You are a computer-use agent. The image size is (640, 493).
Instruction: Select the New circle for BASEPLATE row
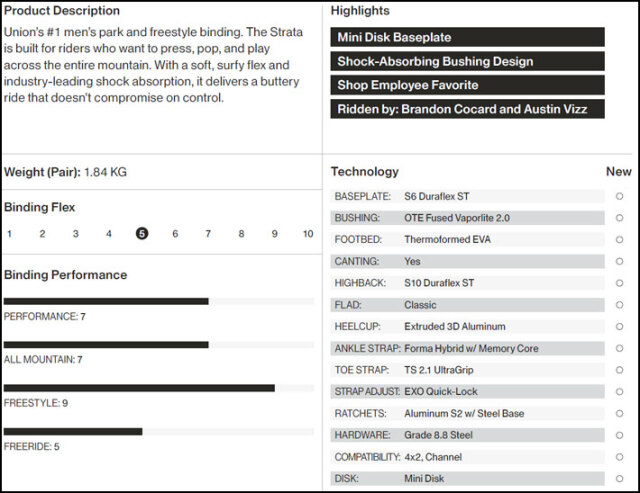pos(619,196)
